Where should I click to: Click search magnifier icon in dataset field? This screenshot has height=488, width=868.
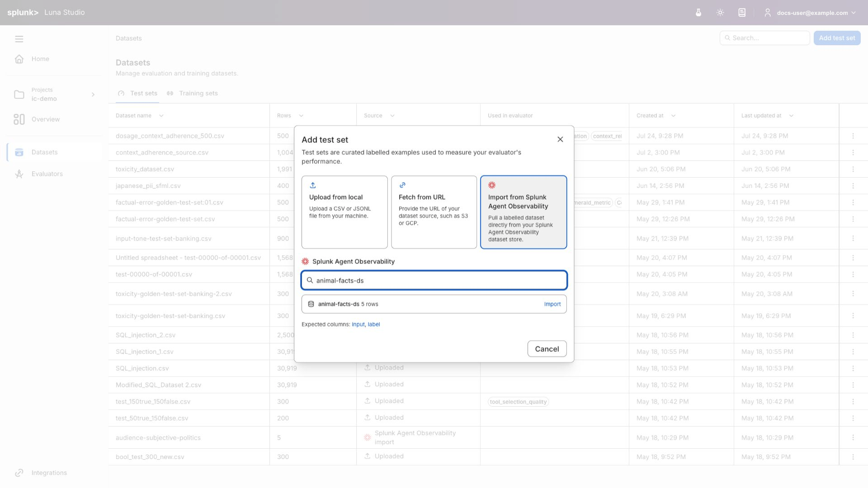(310, 280)
